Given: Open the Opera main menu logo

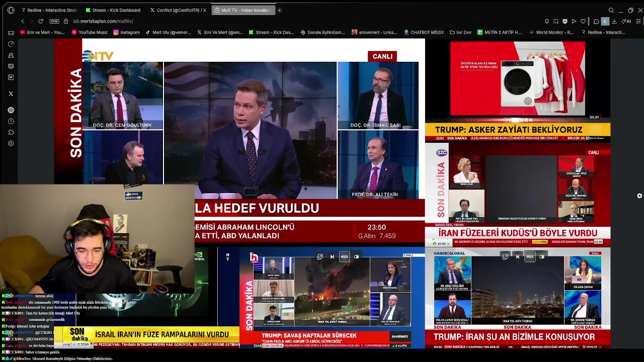Looking at the screenshot, I should [x=11, y=10].
